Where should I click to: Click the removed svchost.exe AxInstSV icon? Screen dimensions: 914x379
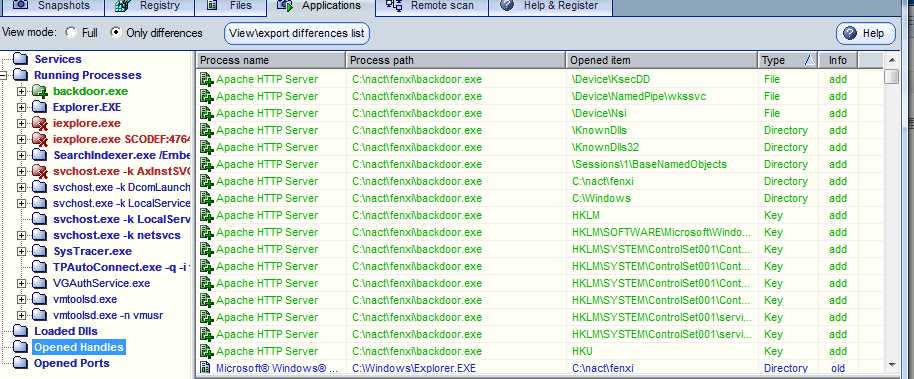pyautogui.click(x=39, y=171)
